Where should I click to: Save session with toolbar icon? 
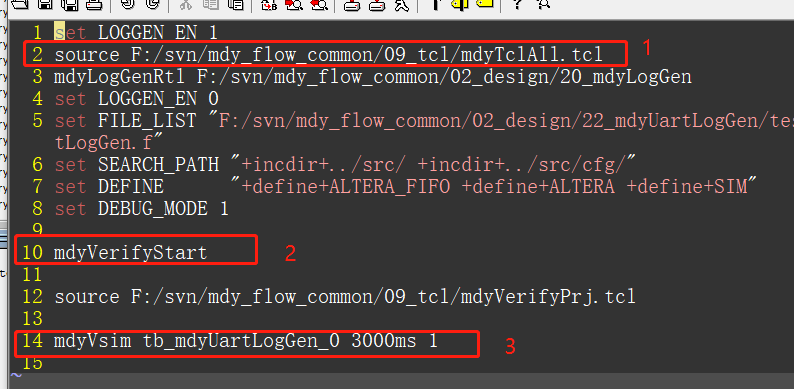point(376,4)
